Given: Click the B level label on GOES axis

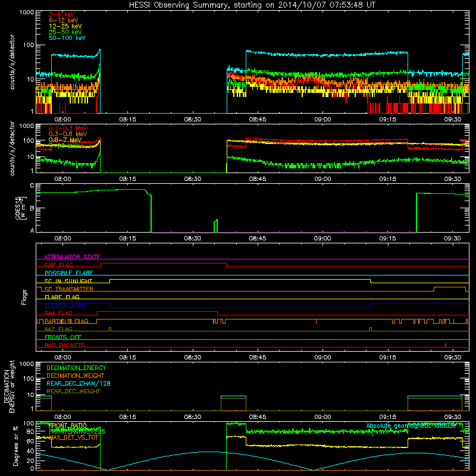Looking at the screenshot, I should [32, 208].
